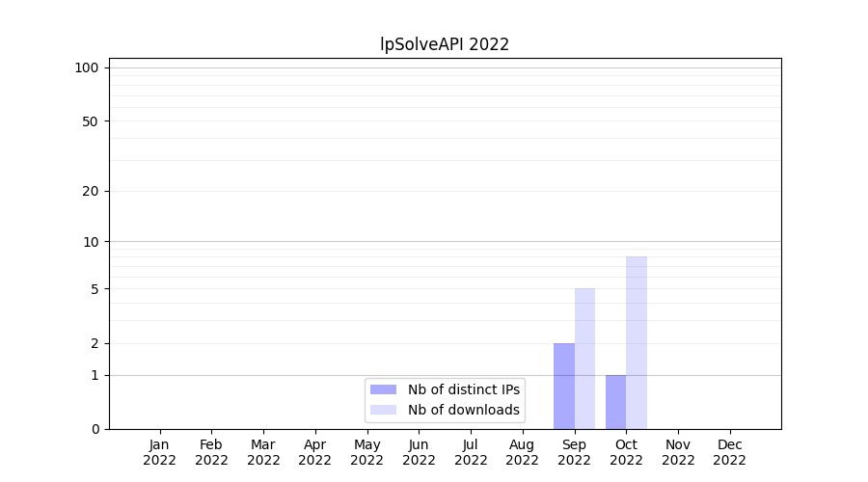Image resolution: width=868 pixels, height=482 pixels.
Task: Click the '0' y-axis tick label
Action: (x=95, y=429)
